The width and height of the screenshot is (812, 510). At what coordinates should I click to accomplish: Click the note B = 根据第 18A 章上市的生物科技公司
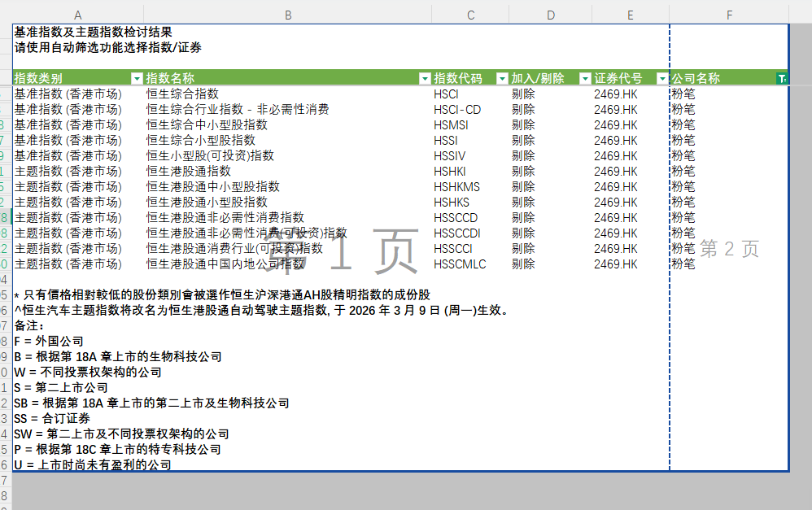click(118, 357)
